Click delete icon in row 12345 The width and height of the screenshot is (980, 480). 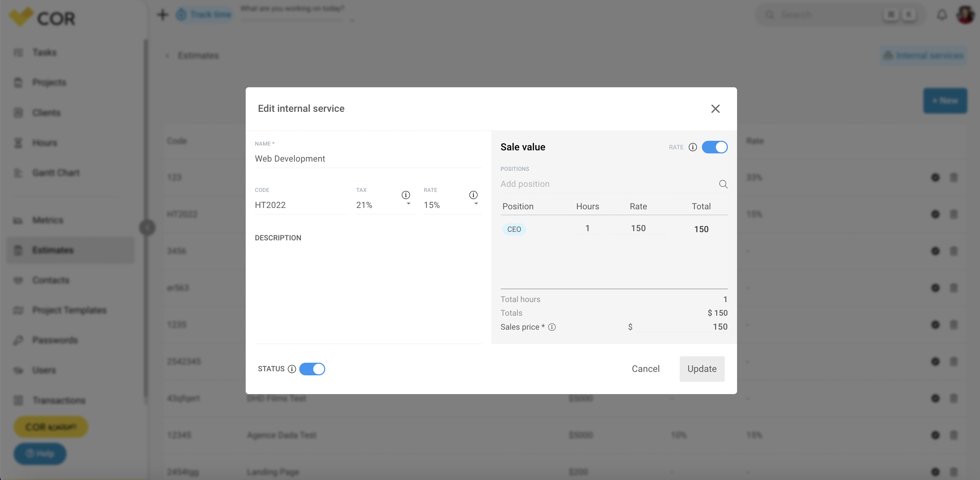pyautogui.click(x=953, y=435)
